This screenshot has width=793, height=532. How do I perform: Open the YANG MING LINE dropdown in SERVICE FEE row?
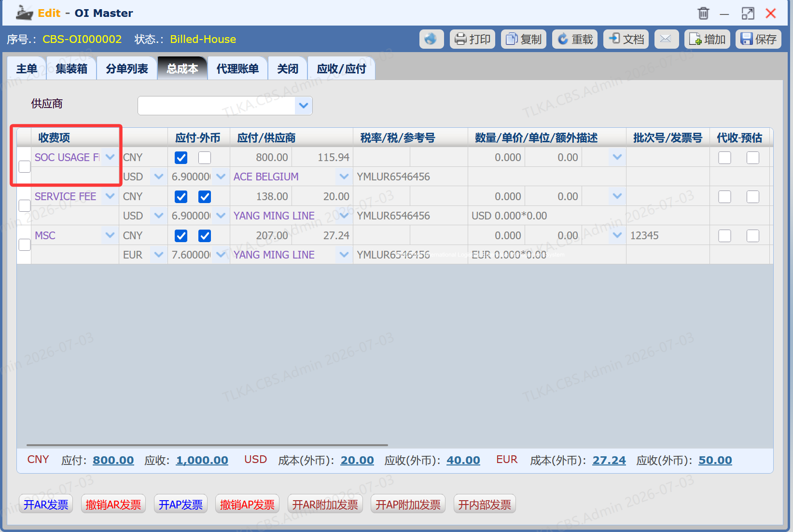tap(344, 216)
